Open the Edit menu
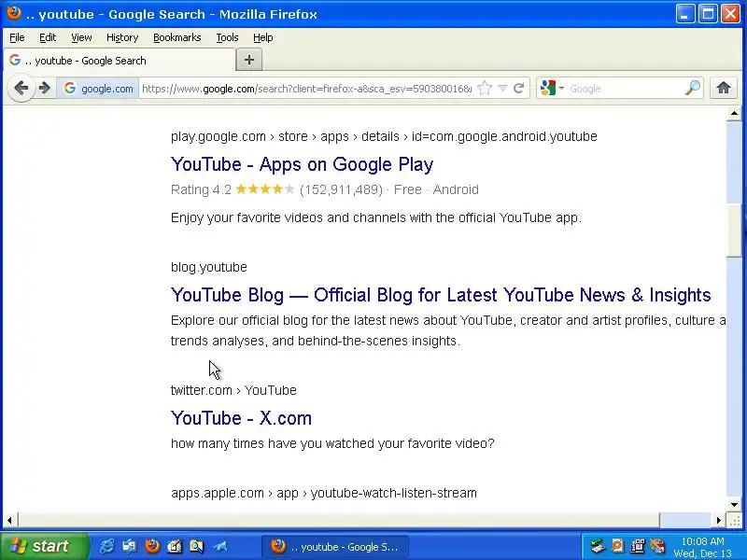Viewport: 747px width, 560px height. [48, 37]
